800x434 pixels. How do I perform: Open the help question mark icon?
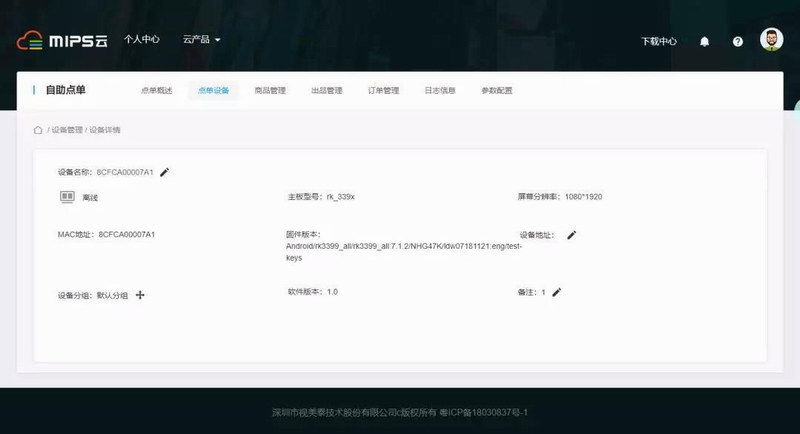(738, 41)
